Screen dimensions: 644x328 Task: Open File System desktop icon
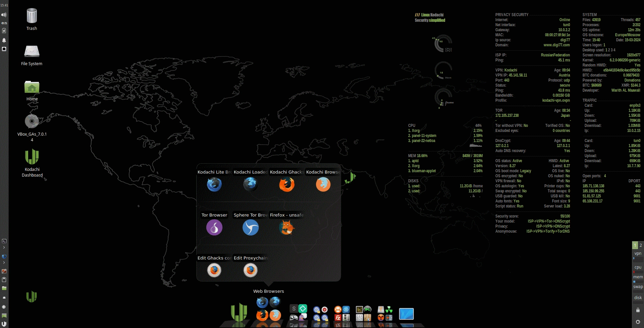(32, 55)
